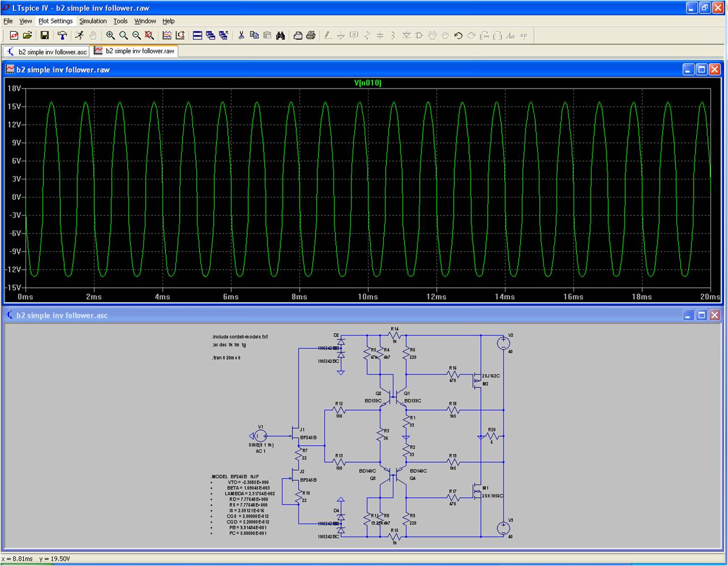Image resolution: width=728 pixels, height=566 pixels.
Task: Click the Redo arrow icon
Action: [x=472, y=35]
